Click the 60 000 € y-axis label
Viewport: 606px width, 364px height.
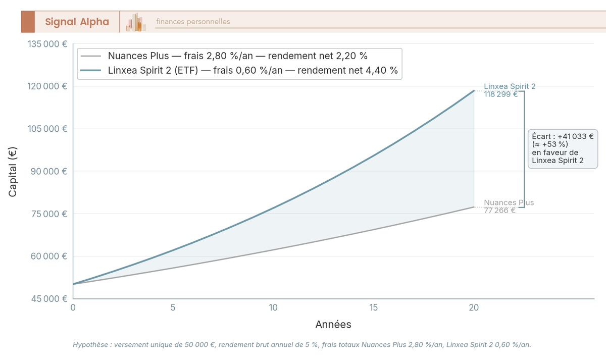pyautogui.click(x=49, y=256)
